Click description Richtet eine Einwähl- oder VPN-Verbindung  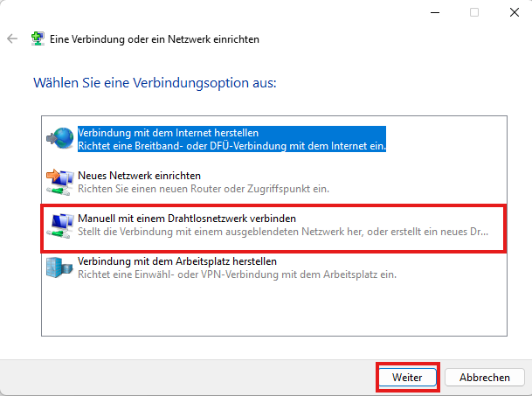pos(237,274)
